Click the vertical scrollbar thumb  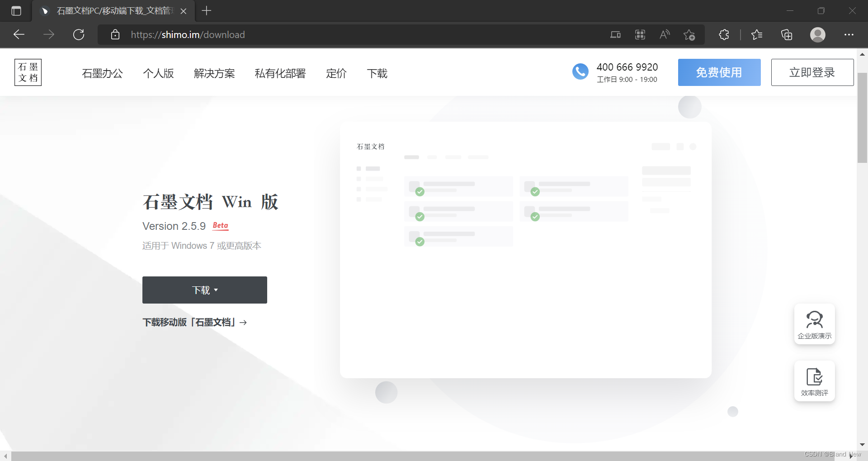point(863,118)
